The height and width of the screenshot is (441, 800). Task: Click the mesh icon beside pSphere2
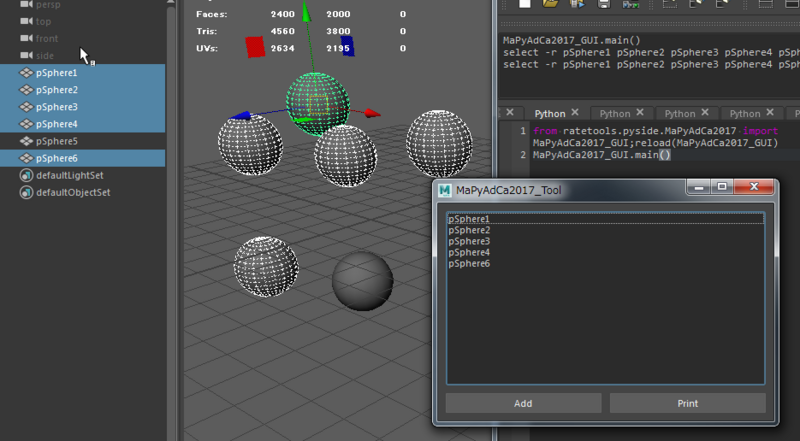pos(26,90)
